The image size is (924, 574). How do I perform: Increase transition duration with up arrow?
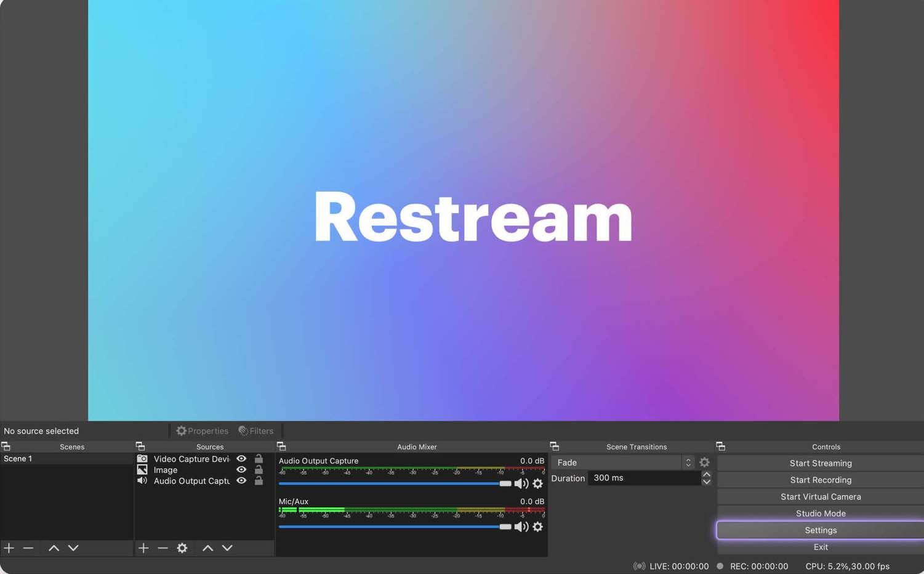click(707, 474)
